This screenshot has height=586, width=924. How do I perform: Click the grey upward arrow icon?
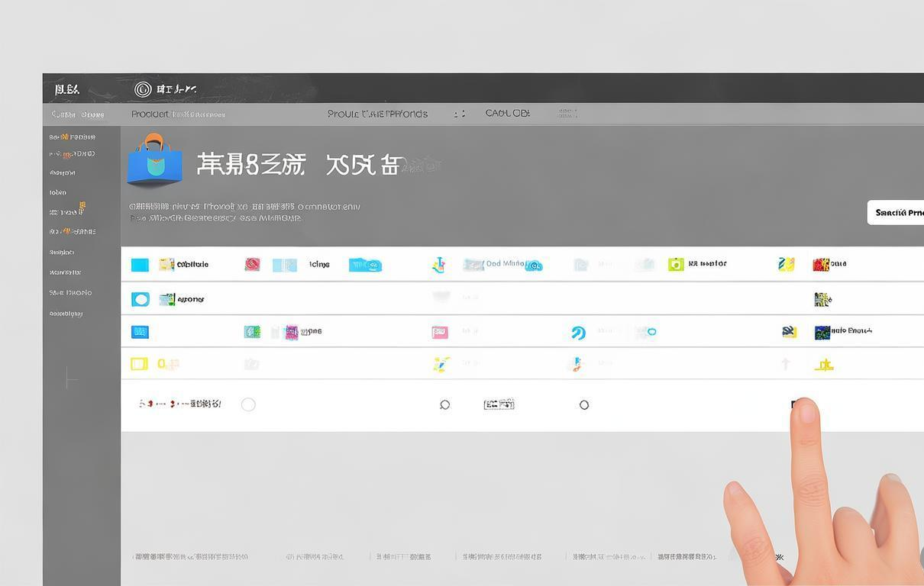[785, 364]
